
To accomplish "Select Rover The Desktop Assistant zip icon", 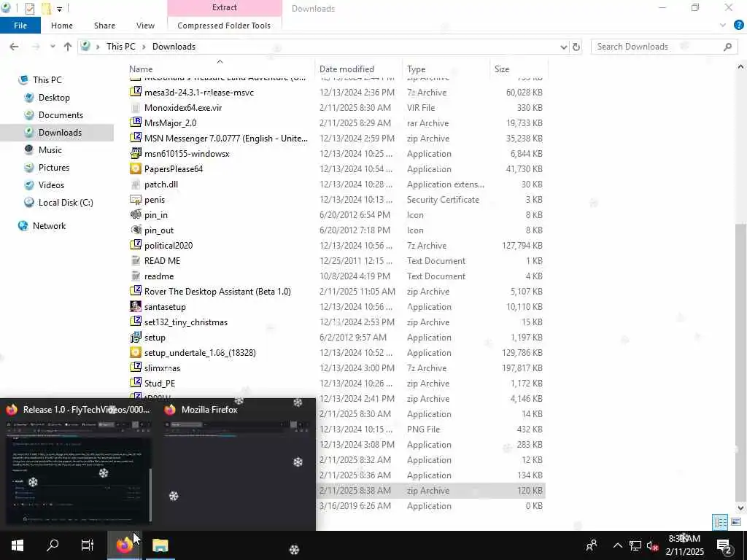I will click(x=136, y=292).
